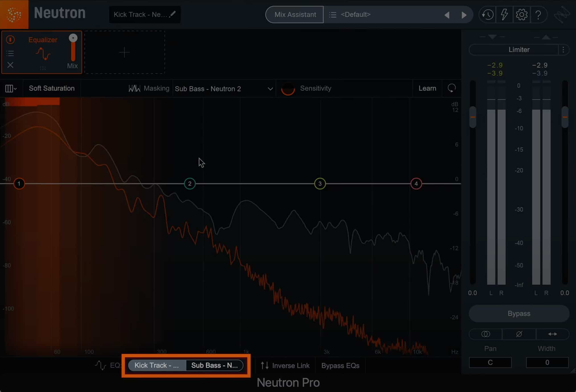Go to previous preset arrow
Image resolution: width=576 pixels, height=392 pixels.
pyautogui.click(x=447, y=15)
